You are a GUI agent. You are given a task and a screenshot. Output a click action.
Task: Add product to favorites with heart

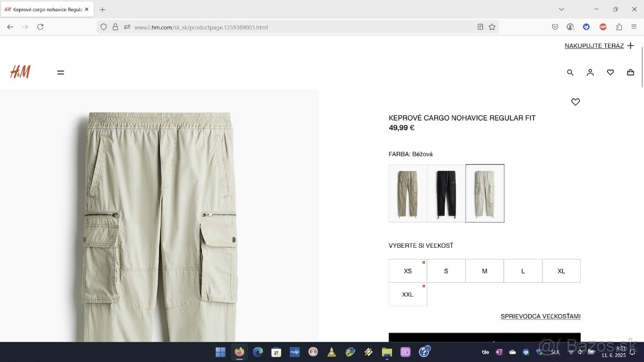point(575,102)
